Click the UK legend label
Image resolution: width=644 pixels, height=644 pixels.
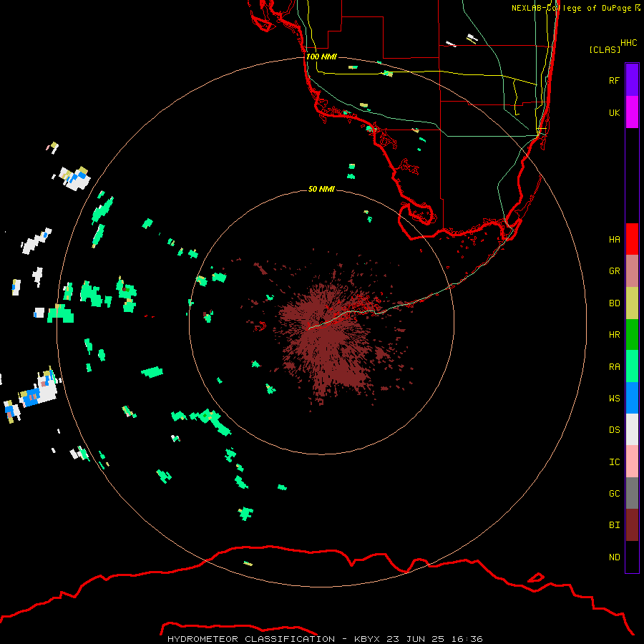614,112
